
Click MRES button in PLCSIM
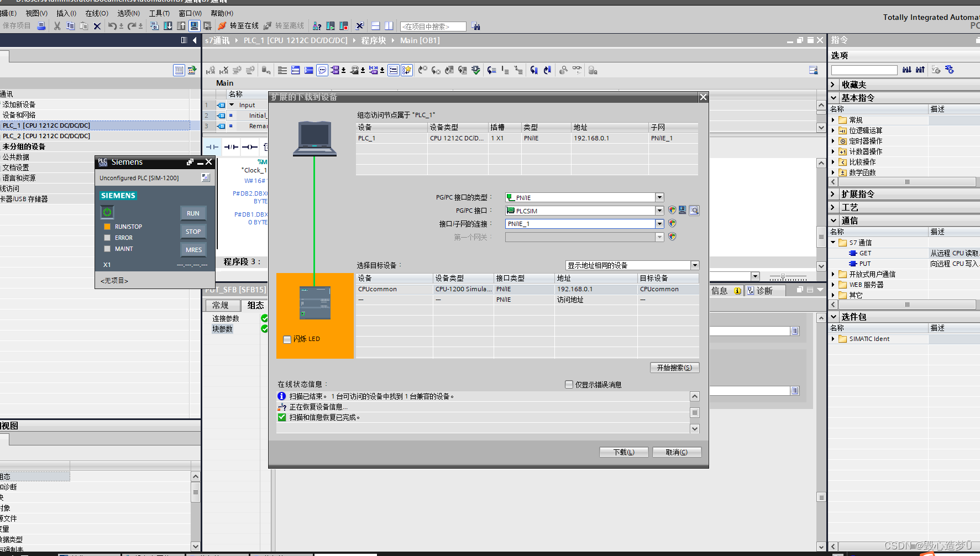point(193,250)
